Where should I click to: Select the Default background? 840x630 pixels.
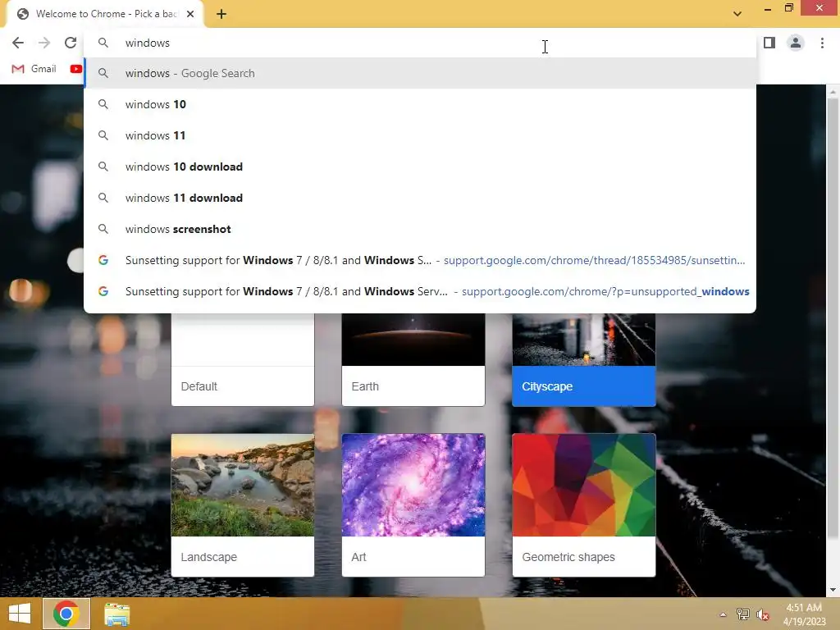coord(243,360)
